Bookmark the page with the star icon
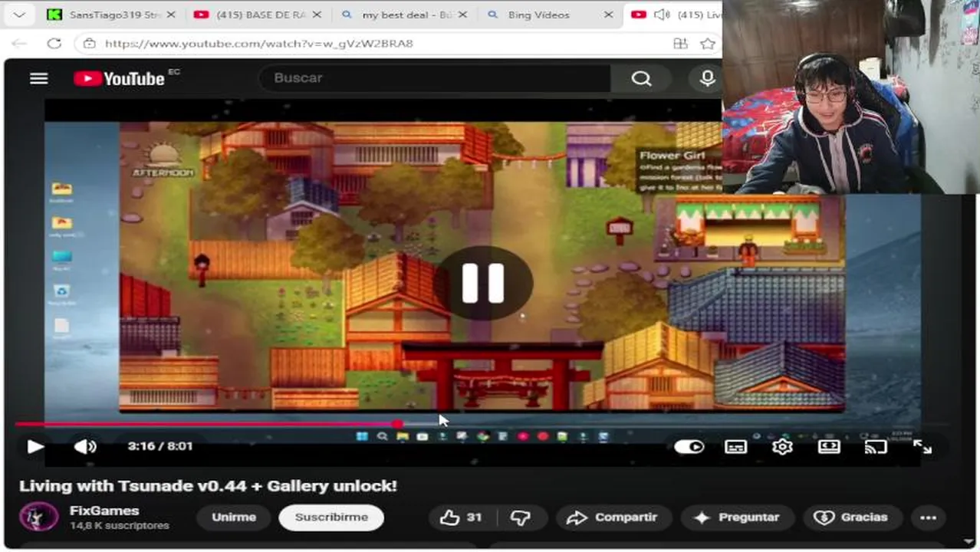980x552 pixels. tap(708, 44)
